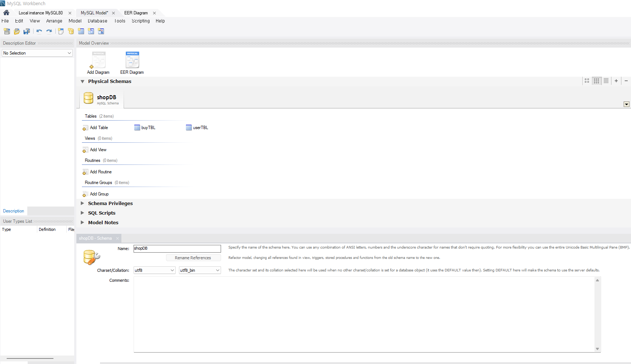The width and height of the screenshot is (631, 364).
Task: Click the comments scrollbar down arrow
Action: [x=597, y=349]
